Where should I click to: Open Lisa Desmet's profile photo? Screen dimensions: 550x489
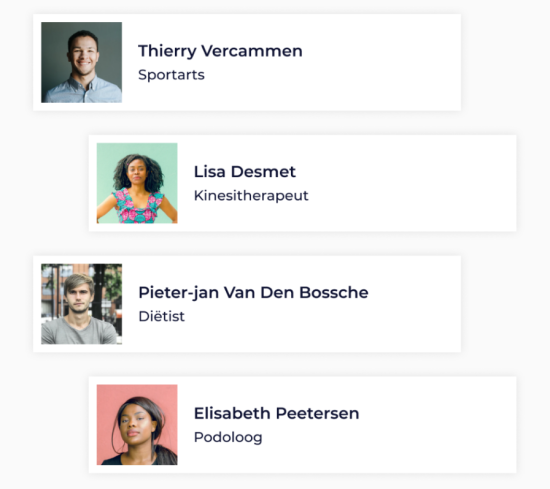coord(137,183)
